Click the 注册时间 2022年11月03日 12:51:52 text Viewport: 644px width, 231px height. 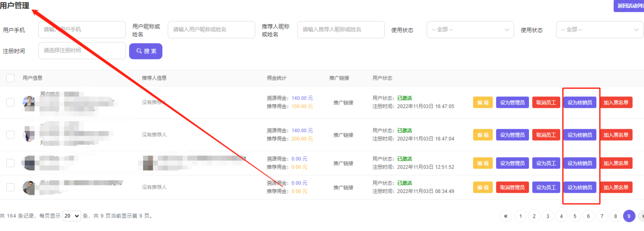413,167
